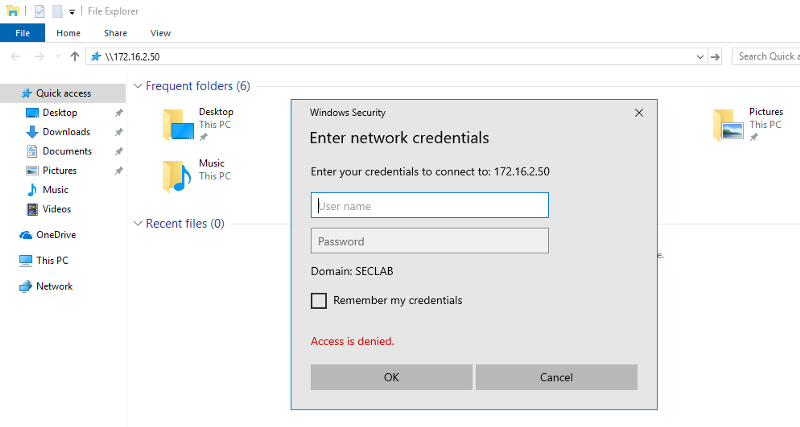Click the pin icon next to Pictures in sidebar
Screen dimensions: 800x427
tap(118, 171)
